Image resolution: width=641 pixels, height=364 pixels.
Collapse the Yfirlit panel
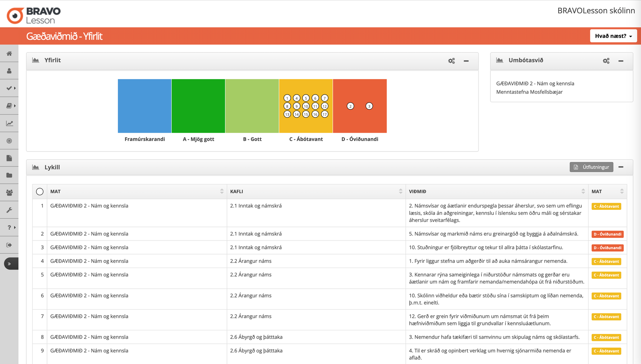(466, 61)
